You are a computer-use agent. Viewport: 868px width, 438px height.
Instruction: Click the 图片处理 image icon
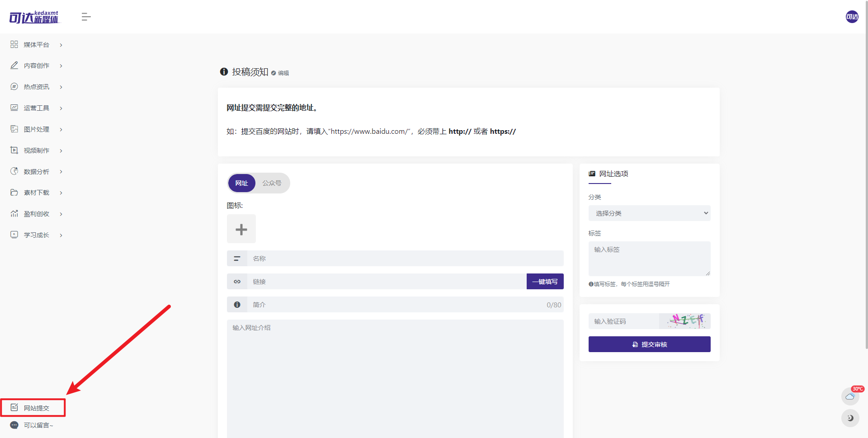point(14,129)
